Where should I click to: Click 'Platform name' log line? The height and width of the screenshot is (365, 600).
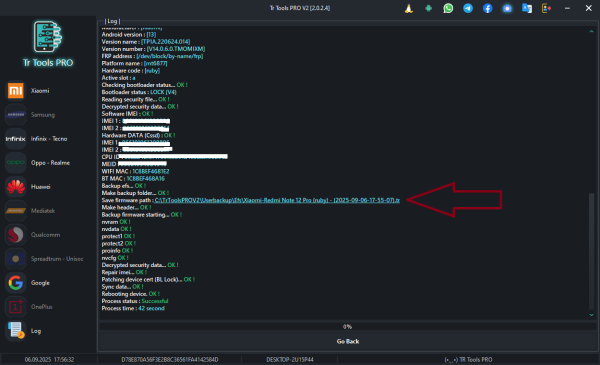pos(134,64)
